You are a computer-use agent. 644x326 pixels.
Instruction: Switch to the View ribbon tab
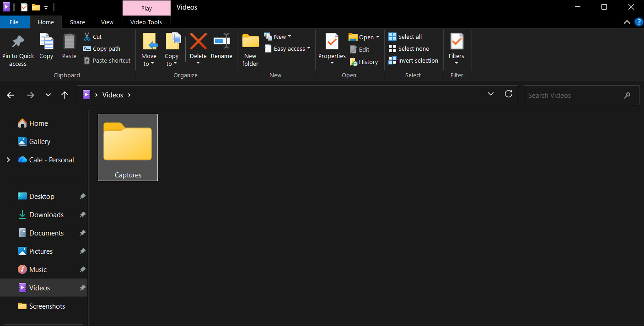click(x=107, y=21)
